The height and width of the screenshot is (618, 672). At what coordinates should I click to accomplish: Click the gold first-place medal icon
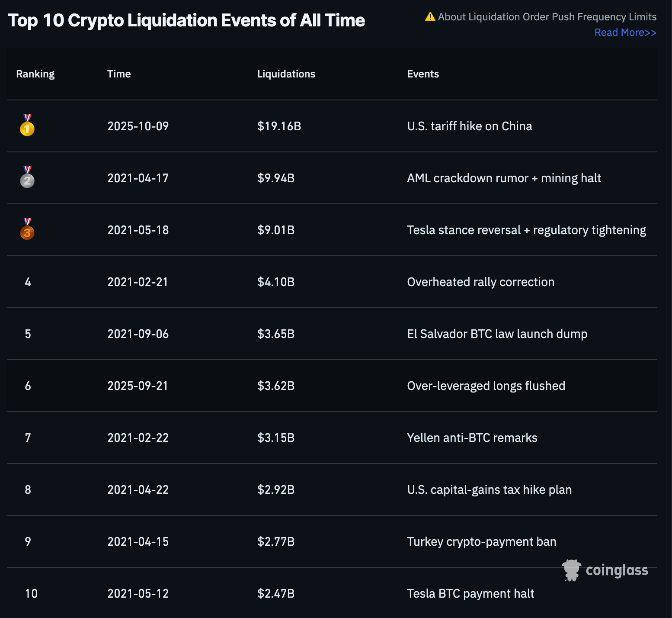(x=27, y=126)
